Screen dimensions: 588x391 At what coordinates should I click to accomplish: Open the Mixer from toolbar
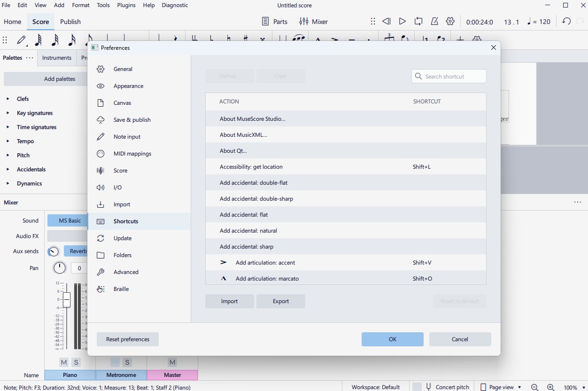314,22
